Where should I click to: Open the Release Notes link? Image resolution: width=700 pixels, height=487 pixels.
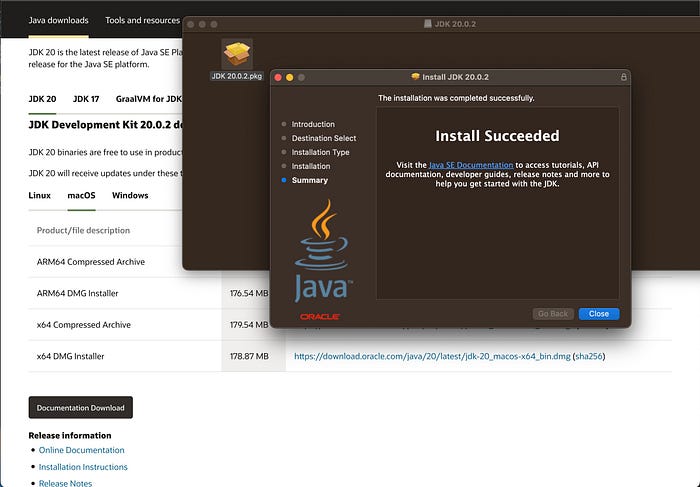pyautogui.click(x=66, y=483)
